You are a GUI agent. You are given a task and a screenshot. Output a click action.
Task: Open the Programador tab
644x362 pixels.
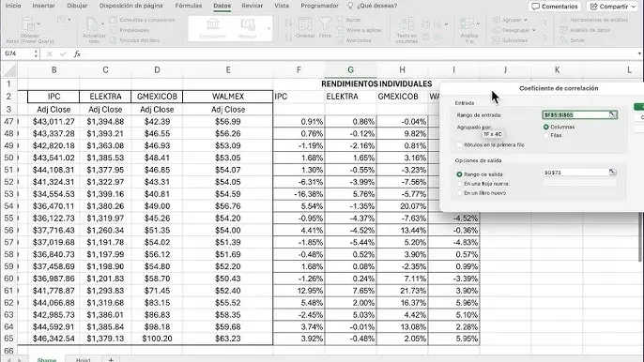point(319,6)
